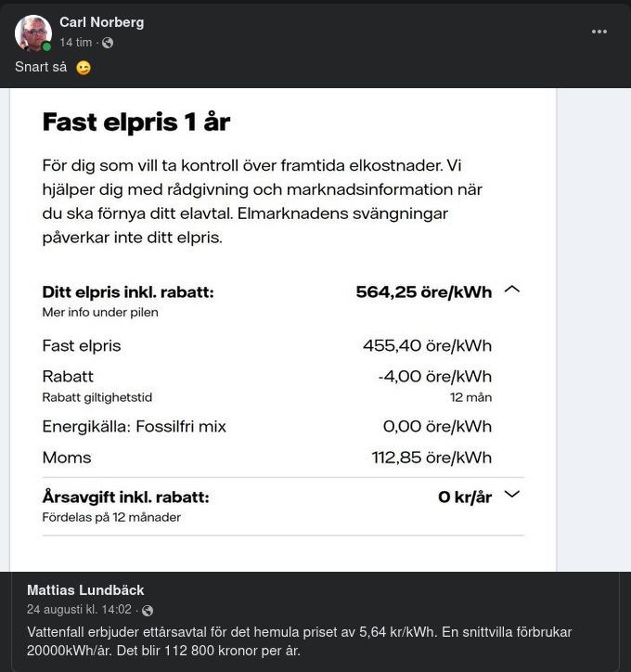This screenshot has height=672, width=631.
Task: Click the green online status dot on avatar
Action: [46, 46]
